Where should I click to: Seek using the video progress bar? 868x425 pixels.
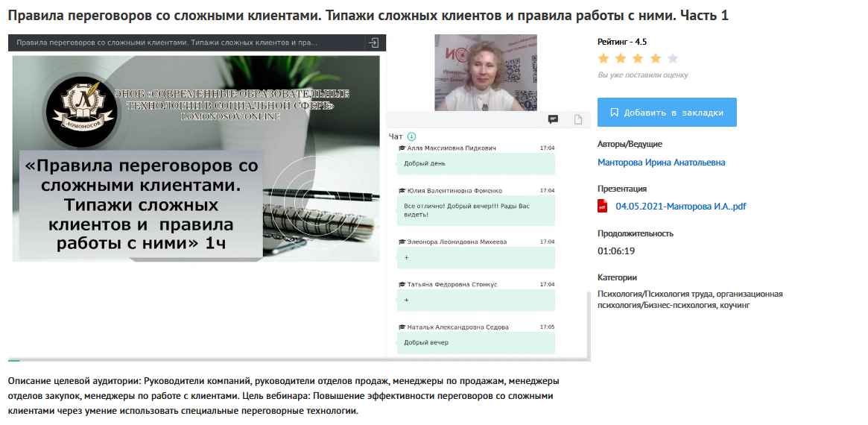click(x=298, y=360)
